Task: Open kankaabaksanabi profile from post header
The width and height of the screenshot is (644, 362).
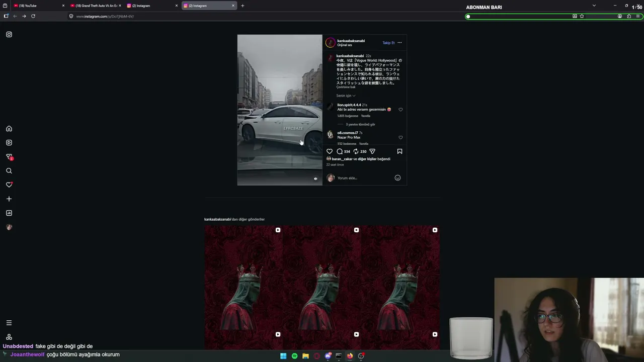Action: pyautogui.click(x=351, y=41)
